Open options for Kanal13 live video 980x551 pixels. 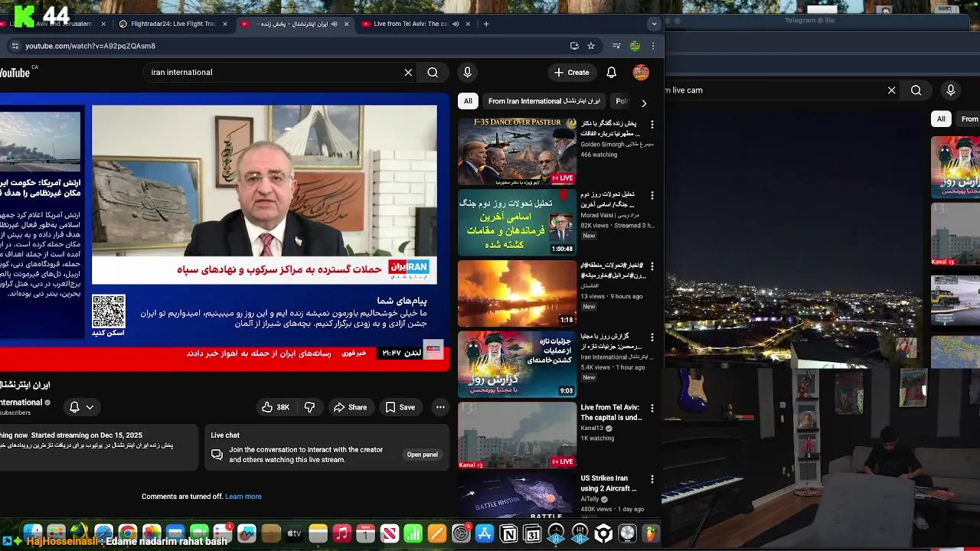652,408
